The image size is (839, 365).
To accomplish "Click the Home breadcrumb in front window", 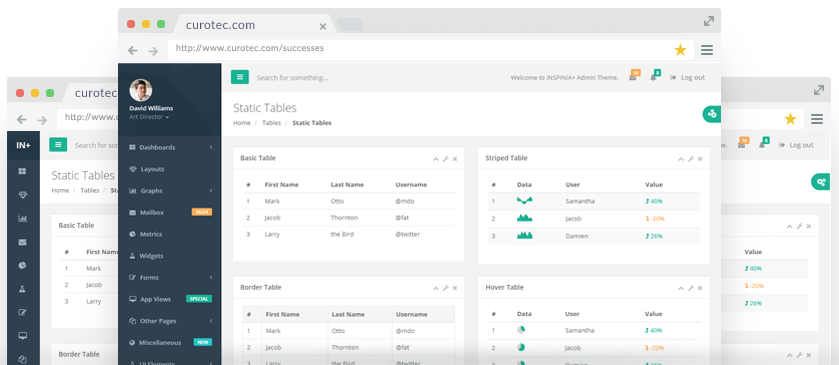I will (x=242, y=123).
